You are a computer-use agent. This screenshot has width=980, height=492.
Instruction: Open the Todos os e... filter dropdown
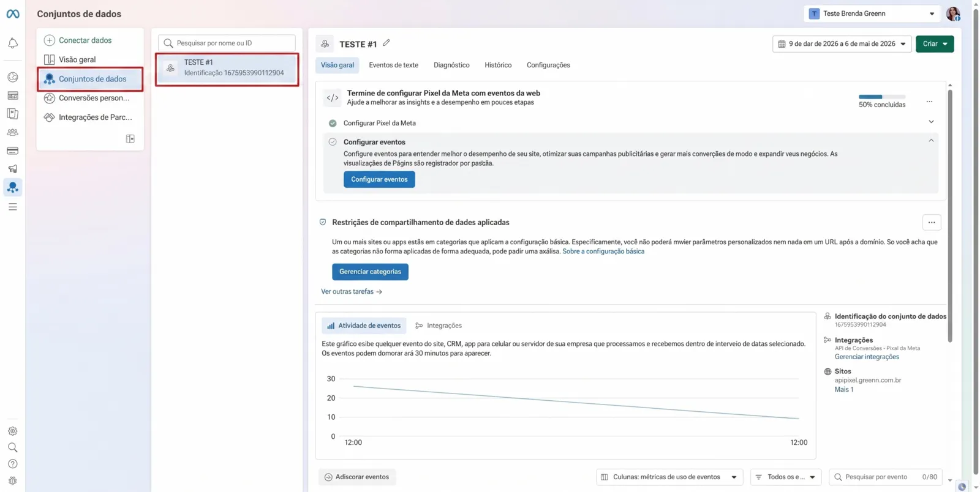[x=786, y=477]
